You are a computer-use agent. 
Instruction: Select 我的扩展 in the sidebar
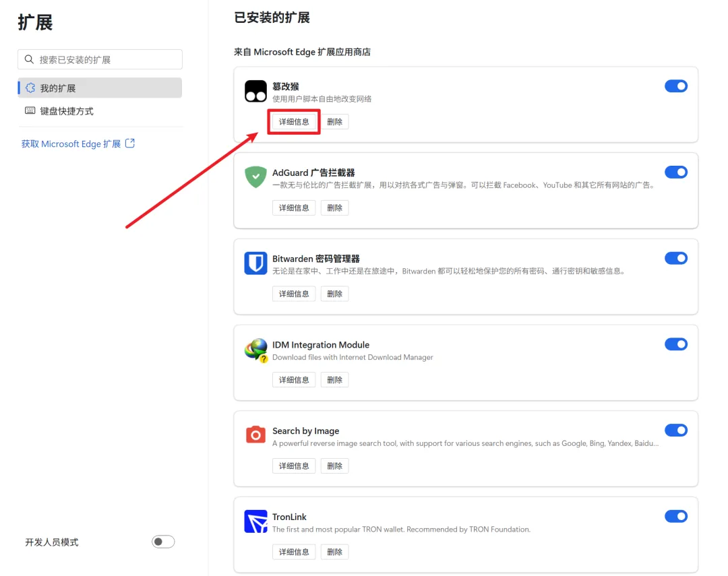tap(100, 88)
